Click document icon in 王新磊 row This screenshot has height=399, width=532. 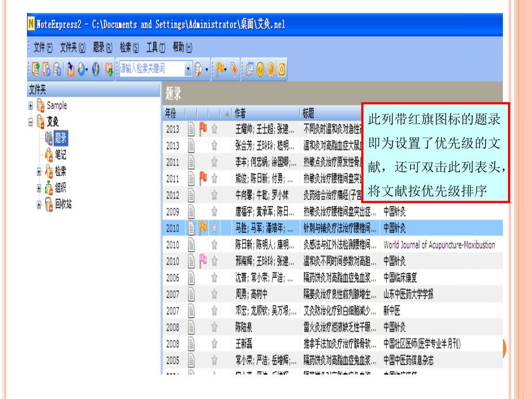pos(191,343)
